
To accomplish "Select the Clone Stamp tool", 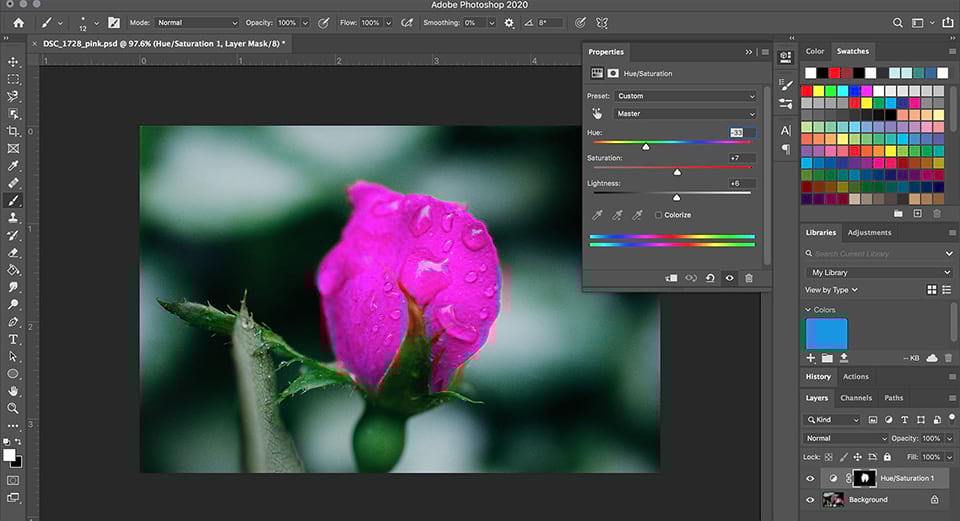I will tap(13, 217).
